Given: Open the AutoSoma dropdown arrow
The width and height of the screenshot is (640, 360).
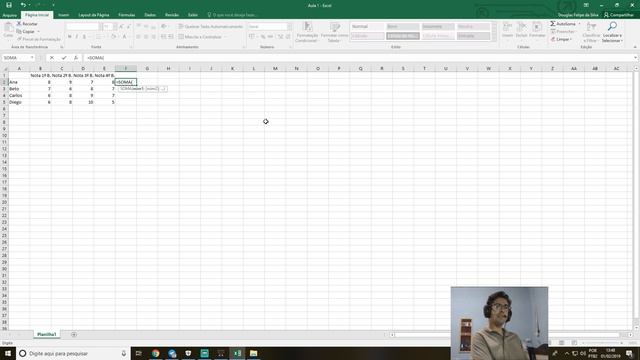Looking at the screenshot, I should (x=579, y=24).
